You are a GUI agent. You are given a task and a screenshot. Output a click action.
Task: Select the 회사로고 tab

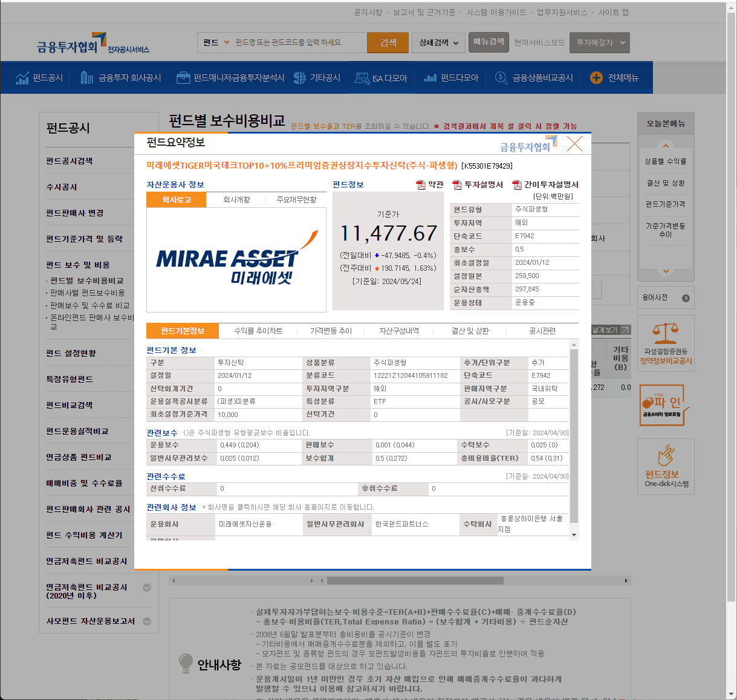coord(177,199)
